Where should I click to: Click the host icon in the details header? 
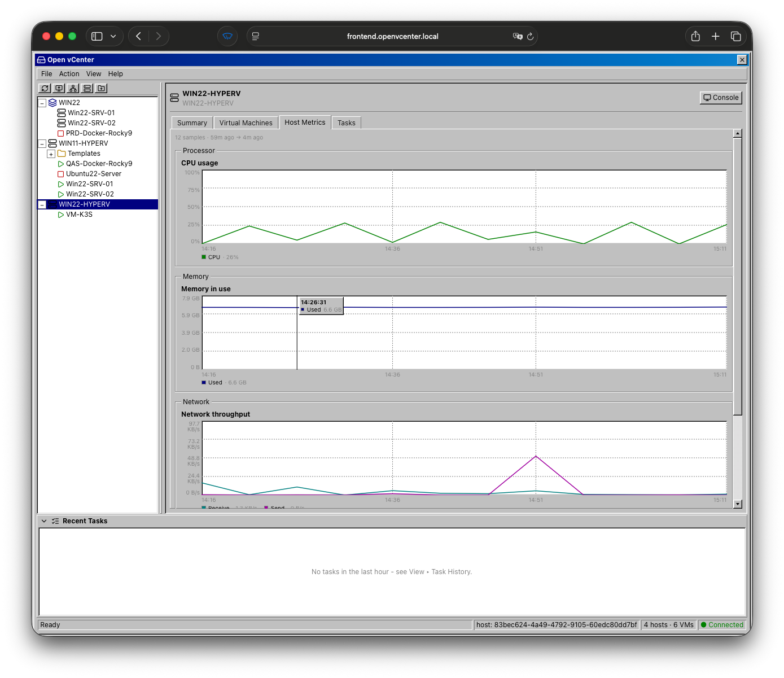(x=174, y=98)
